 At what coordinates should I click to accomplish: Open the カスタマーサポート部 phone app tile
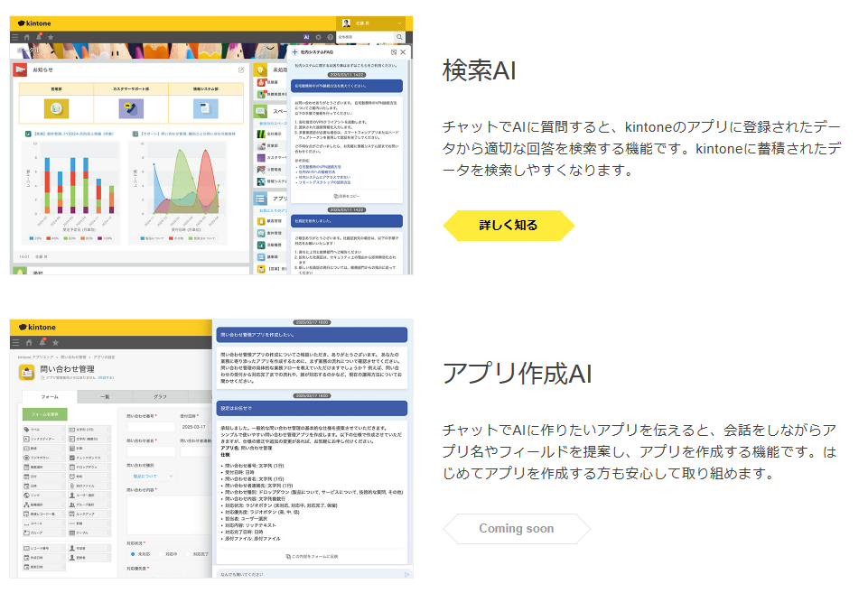131,108
